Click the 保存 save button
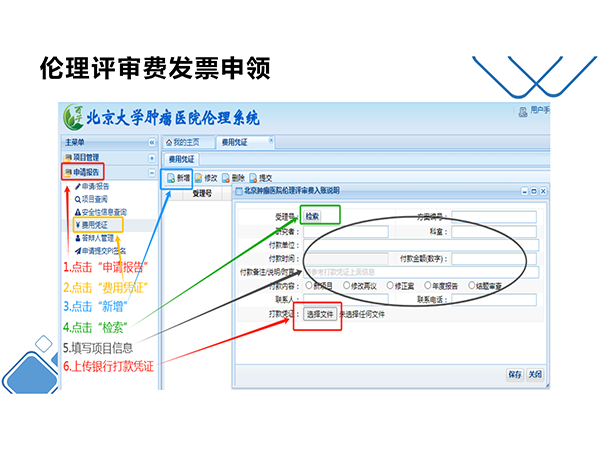600x450 pixels. pos(515,375)
